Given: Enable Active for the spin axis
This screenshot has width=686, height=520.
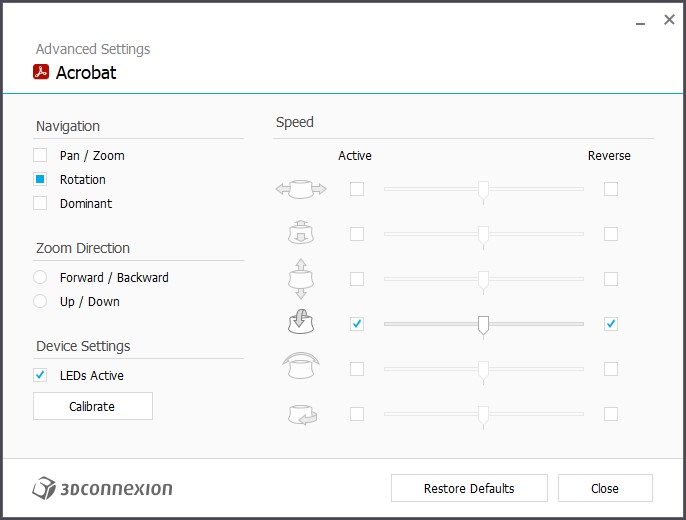Looking at the screenshot, I should point(357,414).
